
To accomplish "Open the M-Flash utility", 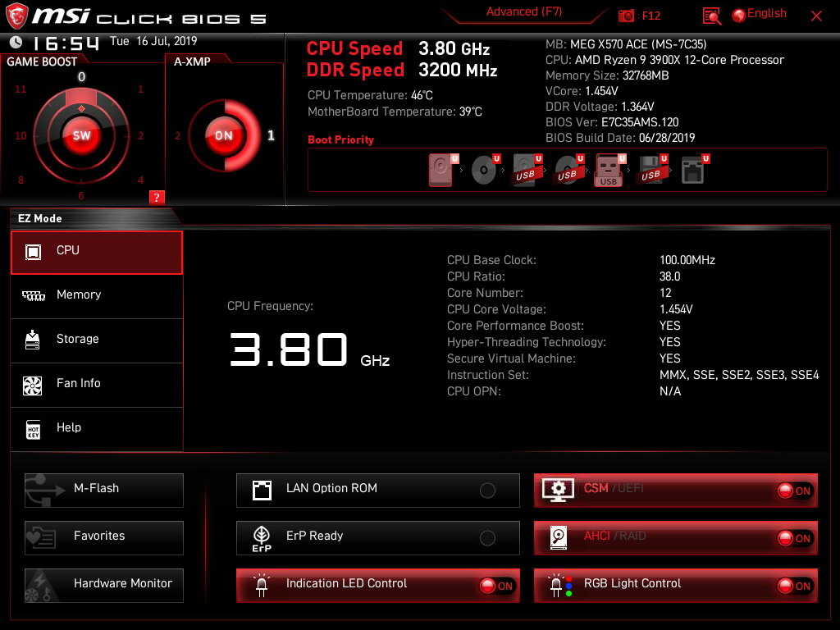I will point(104,490).
